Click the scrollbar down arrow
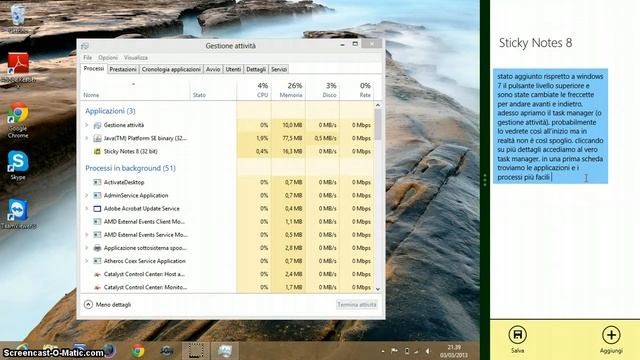The height and width of the screenshot is (360, 640). point(378,289)
